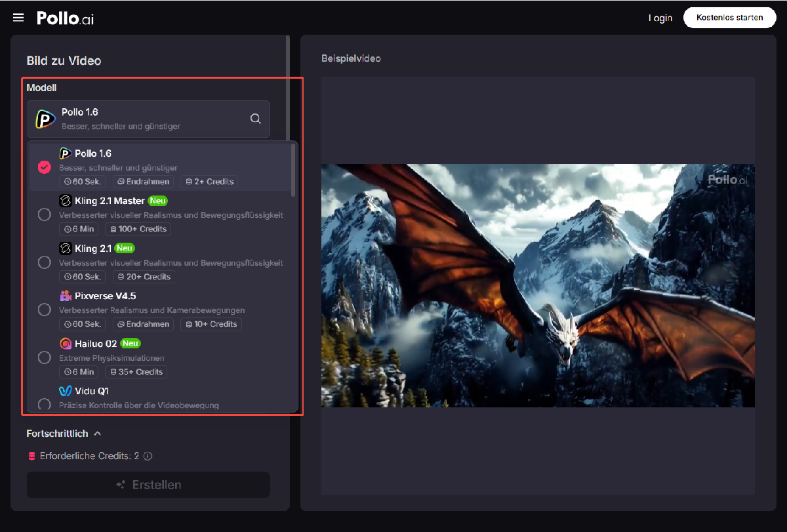Click the dragon example video preview

pos(538,285)
